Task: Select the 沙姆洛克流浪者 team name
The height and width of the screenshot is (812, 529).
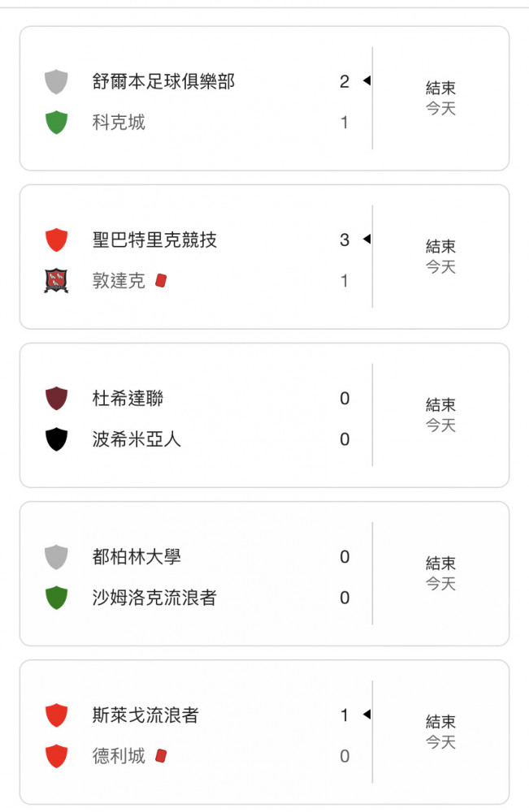Action: pyautogui.click(x=154, y=598)
